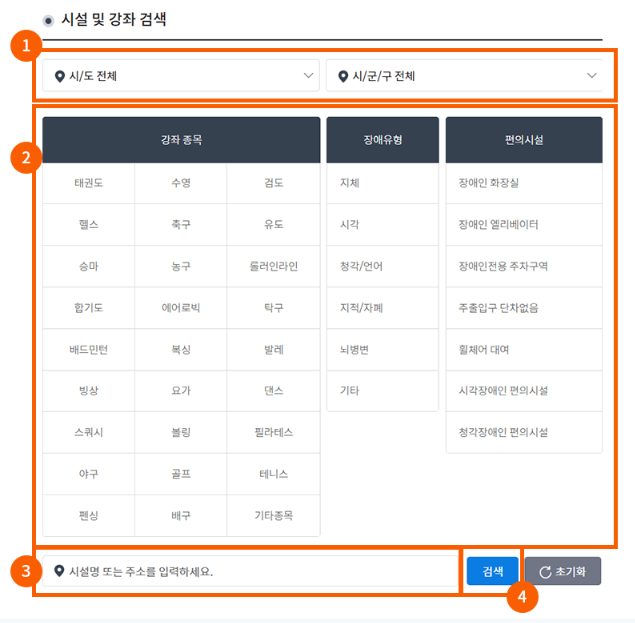Select the 헬스 course option

click(x=89, y=225)
